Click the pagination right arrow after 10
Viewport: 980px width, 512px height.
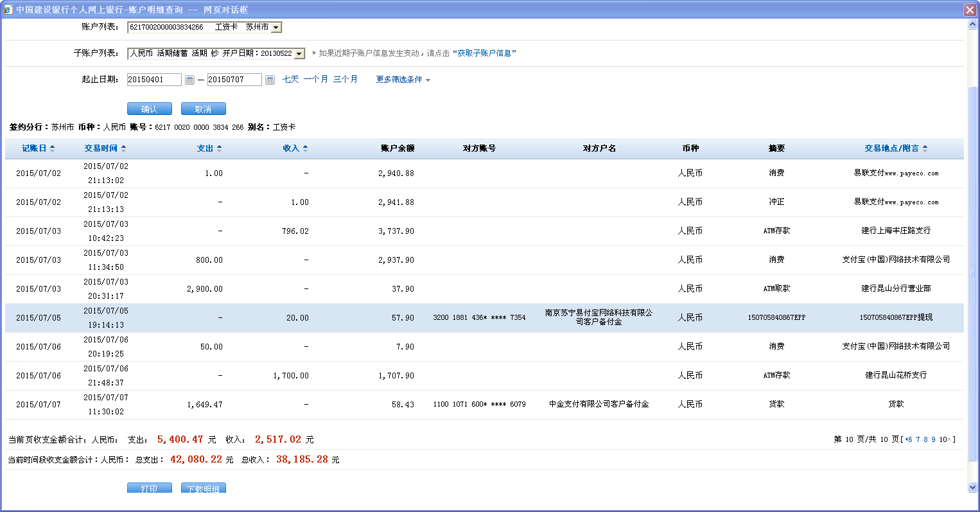click(x=950, y=439)
